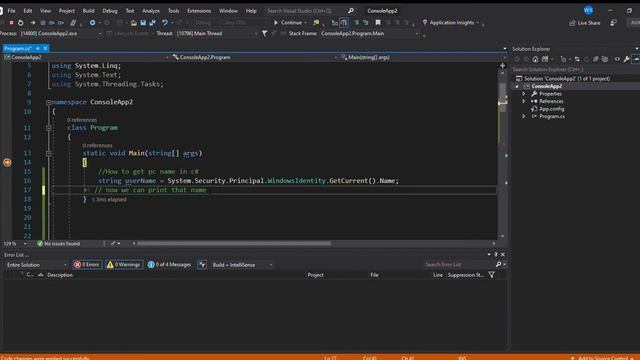Click the Sync with Active Document icon
640x360 pixels.
(x=577, y=59)
